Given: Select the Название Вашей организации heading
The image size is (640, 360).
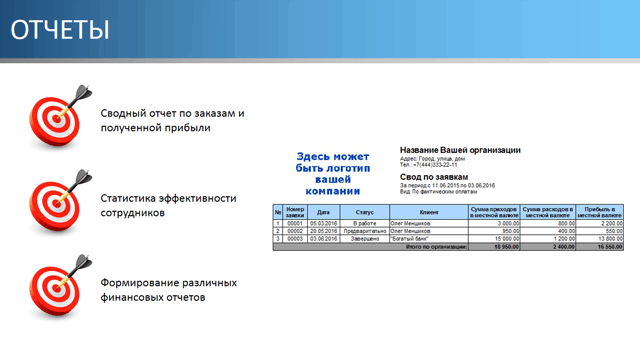Looking at the screenshot, I should click(x=460, y=150).
